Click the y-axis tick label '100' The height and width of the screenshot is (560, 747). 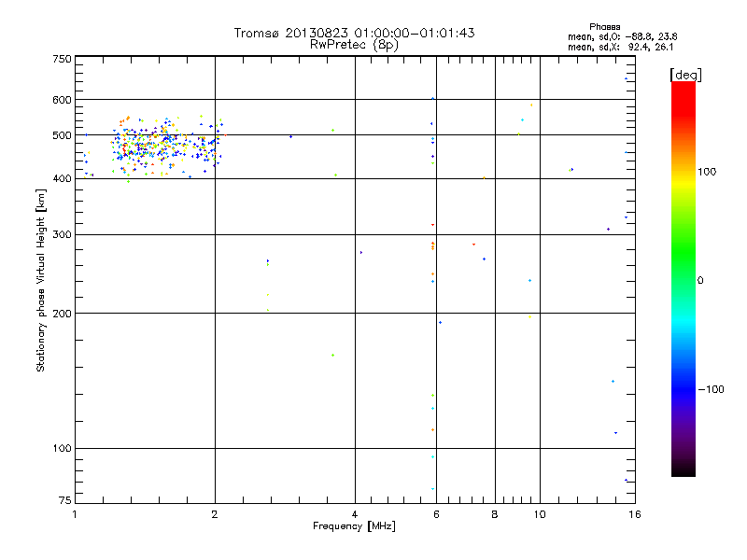pyautogui.click(x=62, y=449)
